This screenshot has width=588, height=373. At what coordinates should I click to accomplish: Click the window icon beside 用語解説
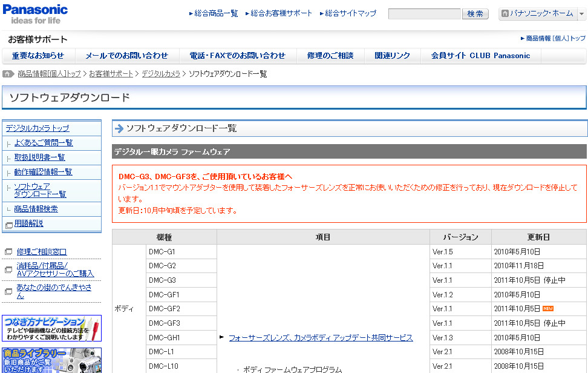click(9, 225)
